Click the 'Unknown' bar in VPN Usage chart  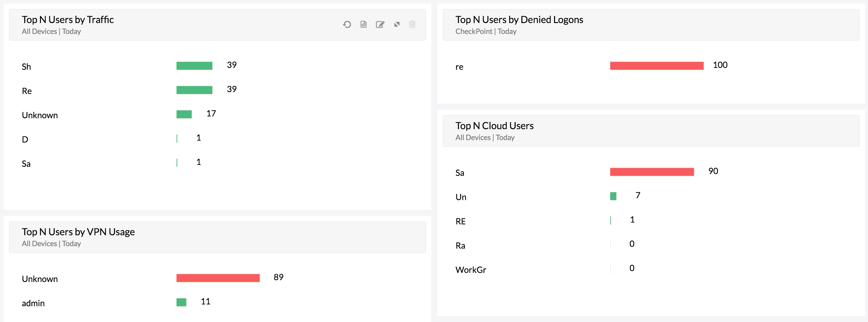pos(218,278)
